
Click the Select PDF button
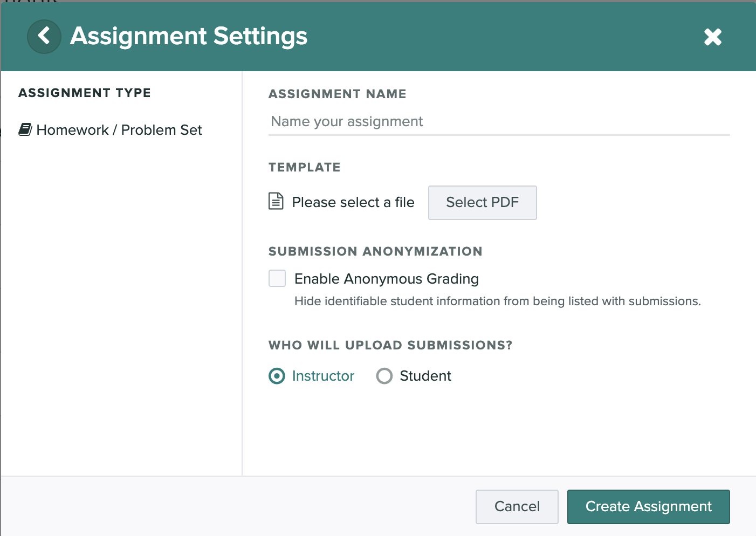pyautogui.click(x=482, y=203)
